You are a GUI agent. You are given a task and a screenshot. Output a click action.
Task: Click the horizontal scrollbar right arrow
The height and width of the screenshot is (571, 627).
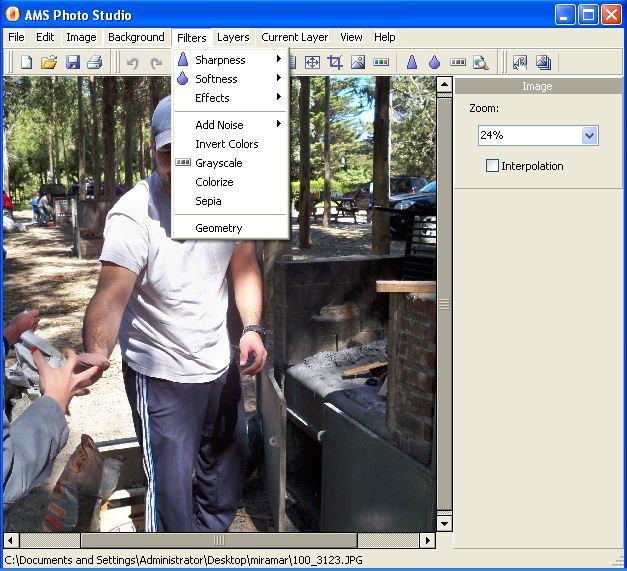427,541
